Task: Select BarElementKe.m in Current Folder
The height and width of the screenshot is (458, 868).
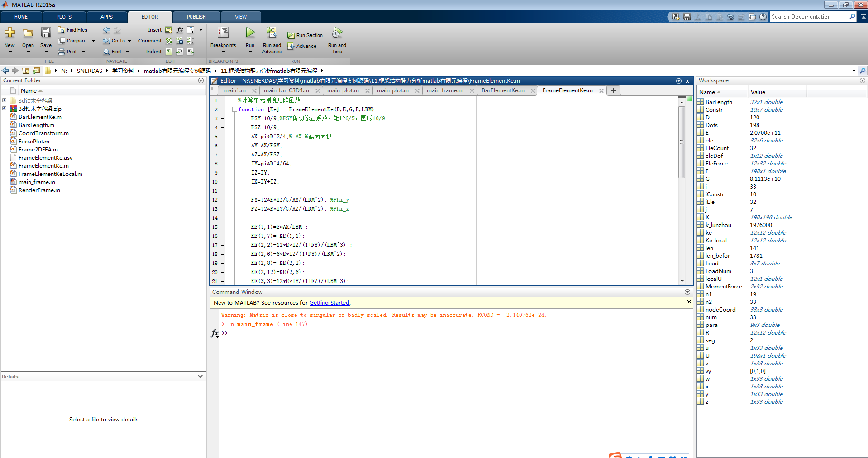Action: tap(40, 117)
